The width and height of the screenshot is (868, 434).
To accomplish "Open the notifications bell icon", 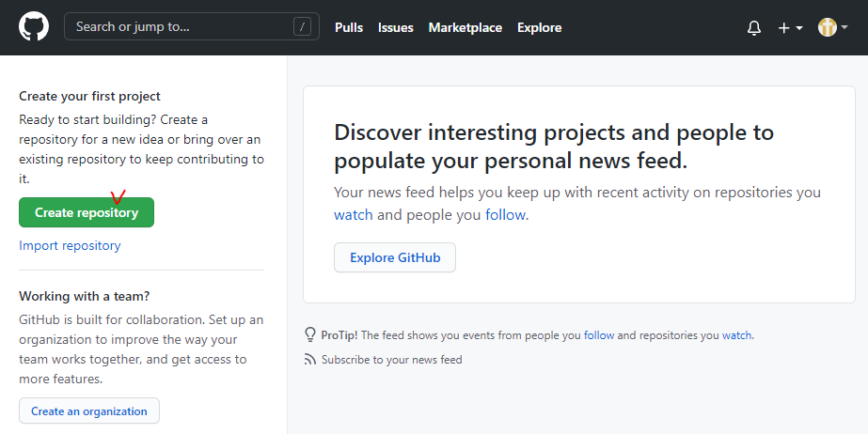I will pyautogui.click(x=754, y=27).
